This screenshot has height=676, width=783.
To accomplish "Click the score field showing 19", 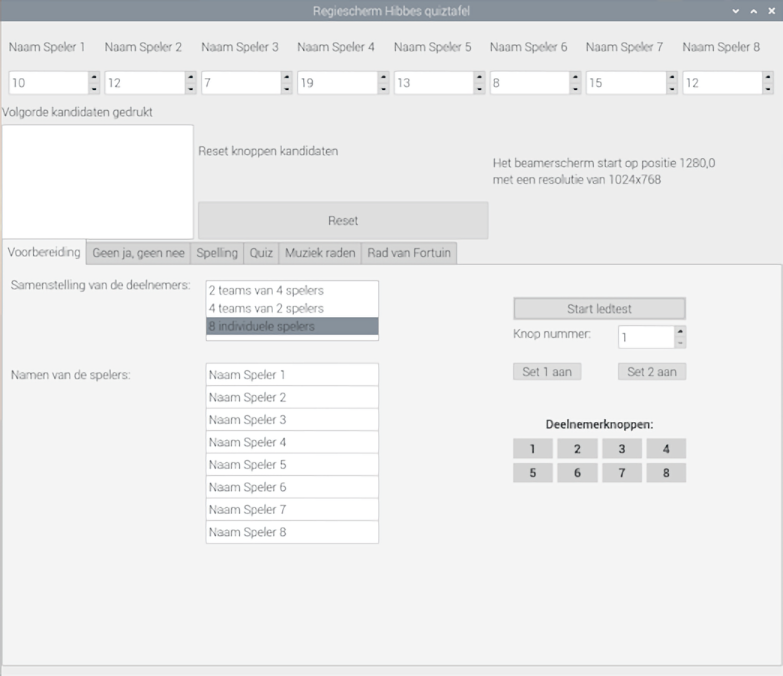I will (x=336, y=83).
